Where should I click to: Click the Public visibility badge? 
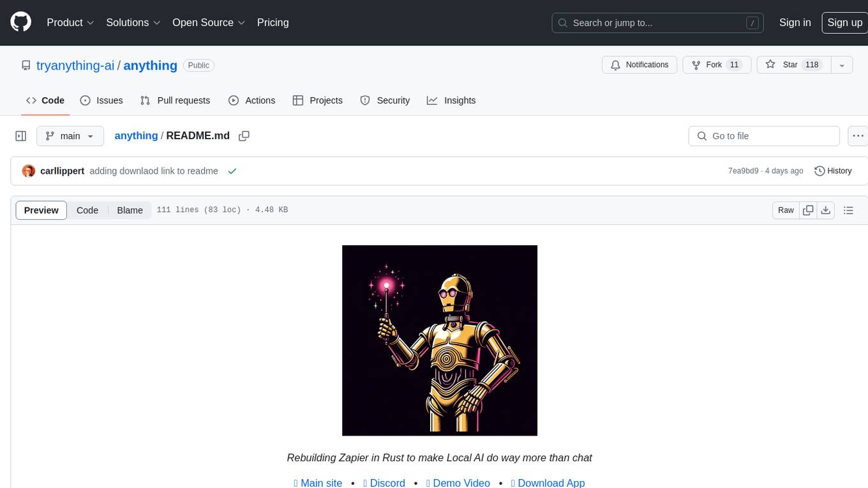tap(198, 65)
